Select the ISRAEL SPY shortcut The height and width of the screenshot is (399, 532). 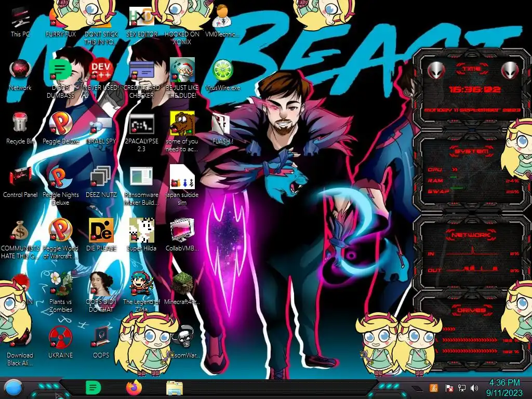pos(101,129)
